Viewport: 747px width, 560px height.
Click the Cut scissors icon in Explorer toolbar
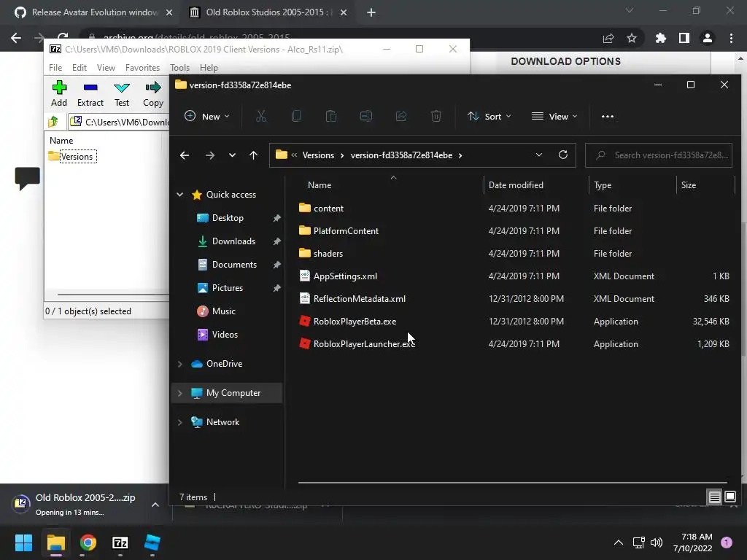coord(261,116)
